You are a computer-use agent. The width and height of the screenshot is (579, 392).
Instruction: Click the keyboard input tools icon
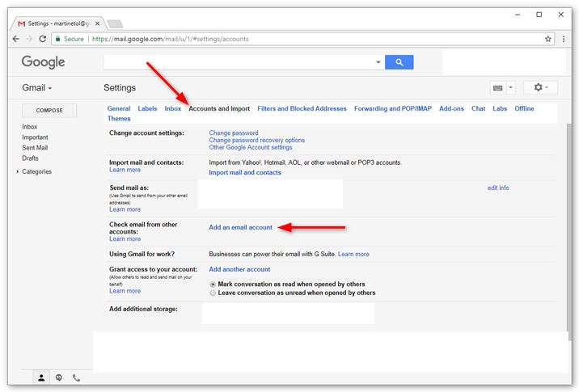click(498, 88)
